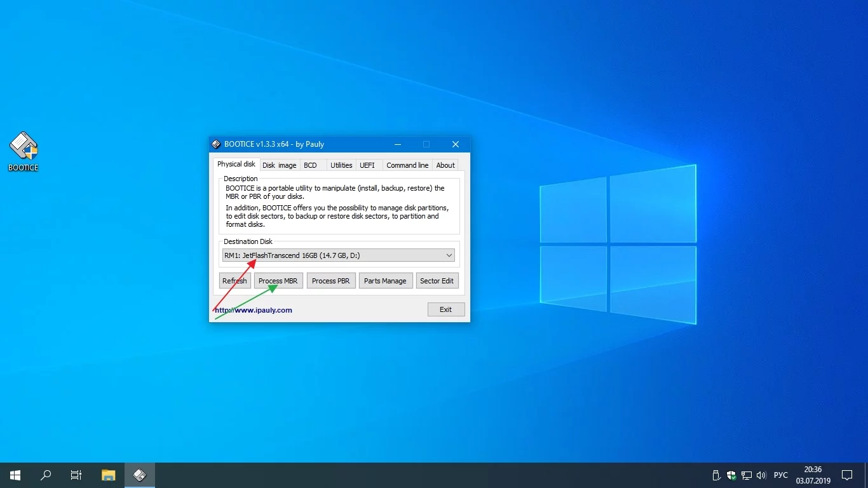Click the BOOTICE title bar app icon
Image resolution: width=868 pixels, height=488 pixels.
click(216, 144)
